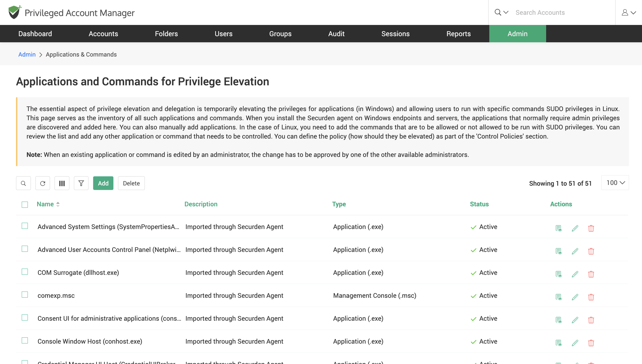Click the edit icon for Console Window Host
Image resolution: width=642 pixels, height=364 pixels.
pyautogui.click(x=574, y=343)
